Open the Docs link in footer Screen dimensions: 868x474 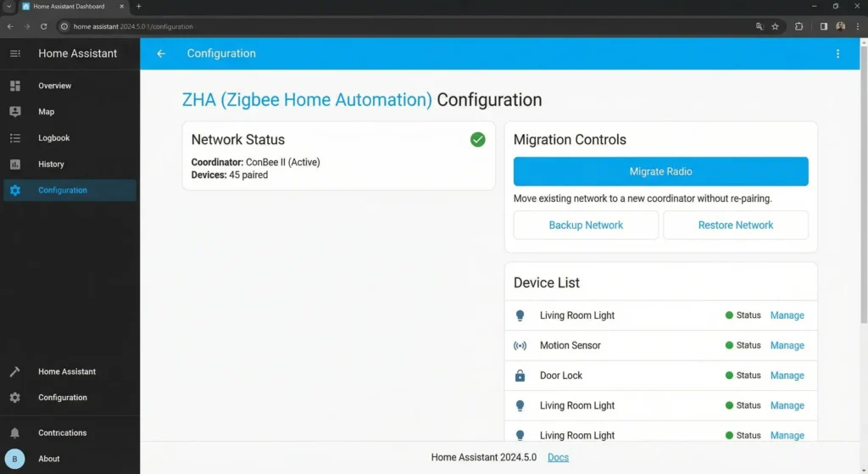pos(558,457)
